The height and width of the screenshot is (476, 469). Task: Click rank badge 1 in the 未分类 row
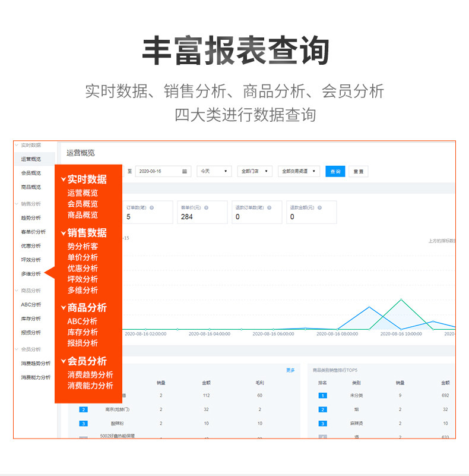323,396
